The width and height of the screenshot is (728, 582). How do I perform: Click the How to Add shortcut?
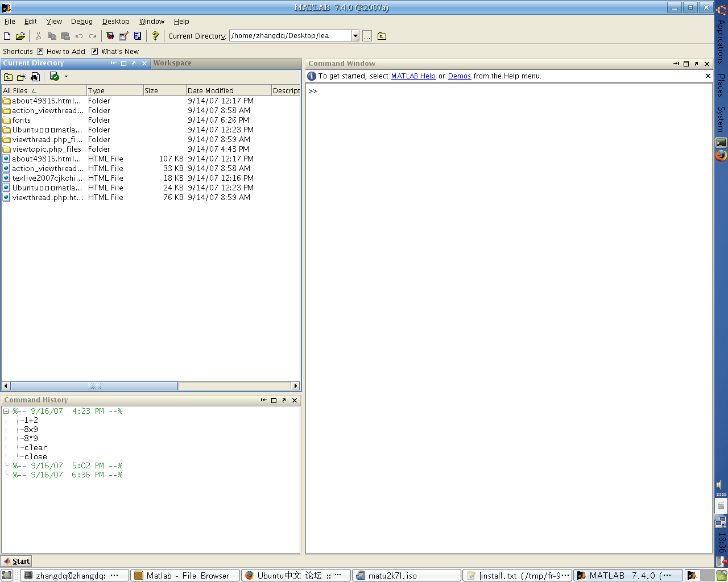tap(61, 51)
